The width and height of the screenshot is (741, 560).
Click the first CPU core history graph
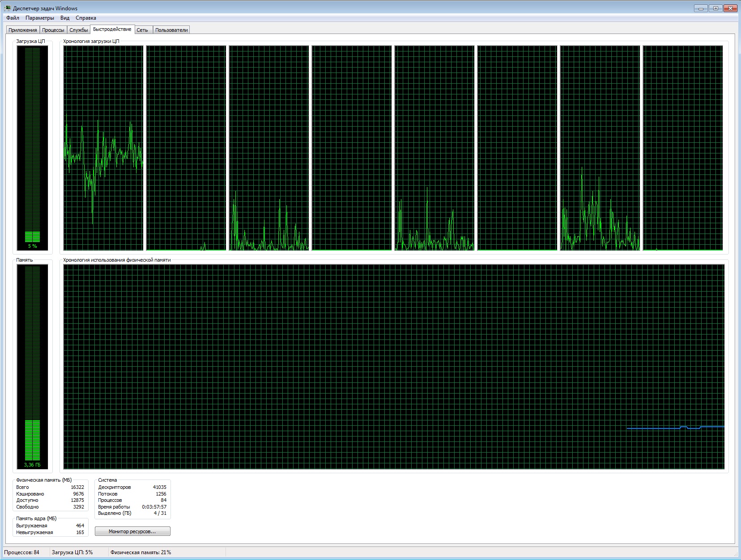point(103,148)
